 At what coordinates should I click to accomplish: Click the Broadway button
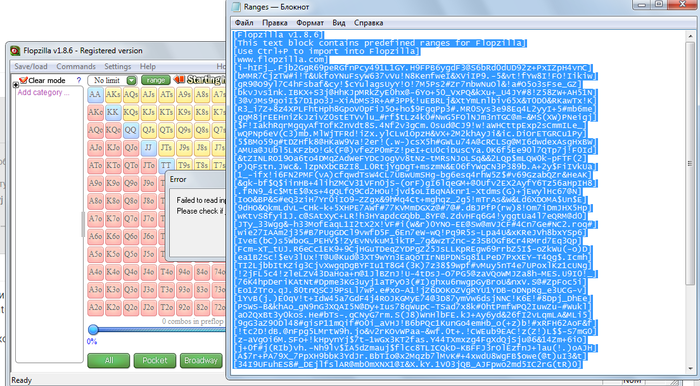(x=201, y=361)
